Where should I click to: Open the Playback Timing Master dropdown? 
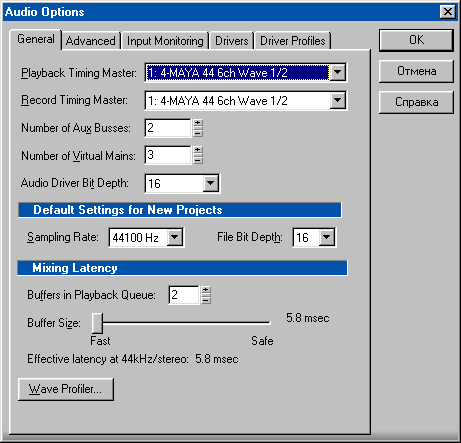pyautogui.click(x=337, y=72)
